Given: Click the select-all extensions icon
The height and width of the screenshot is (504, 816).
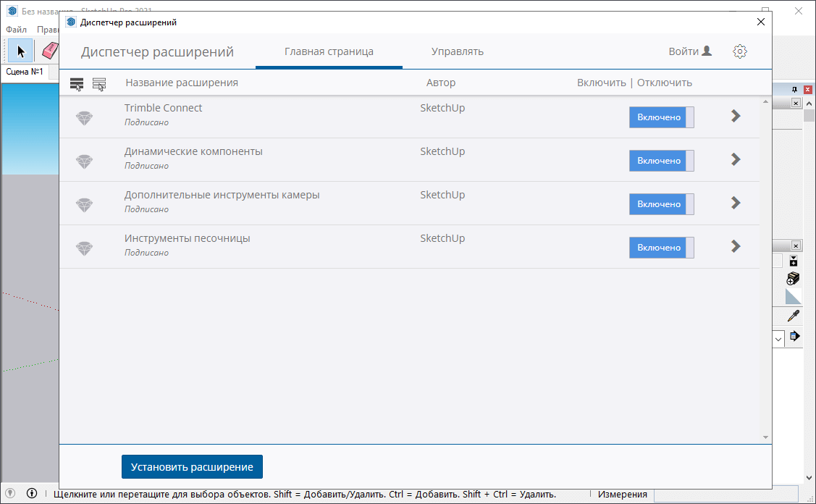Looking at the screenshot, I should 77,84.
